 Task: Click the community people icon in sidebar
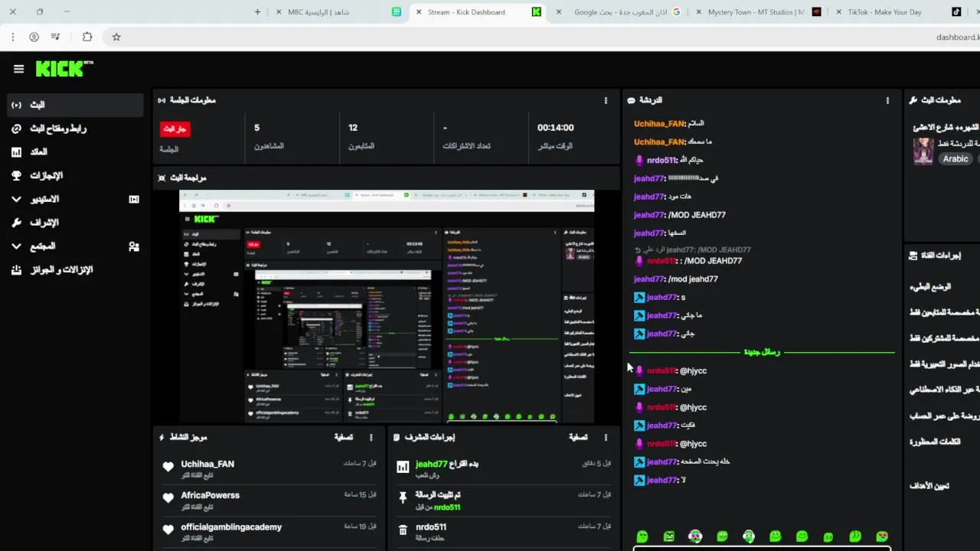click(x=134, y=246)
